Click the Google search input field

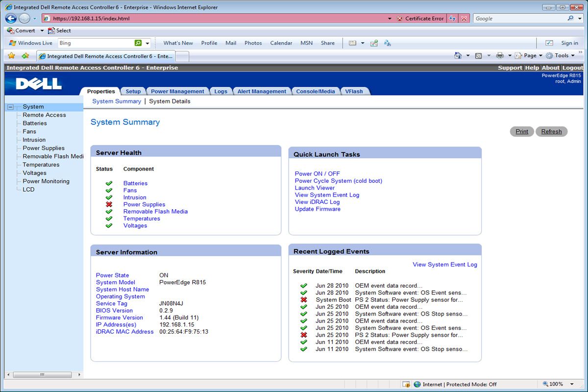coord(519,18)
